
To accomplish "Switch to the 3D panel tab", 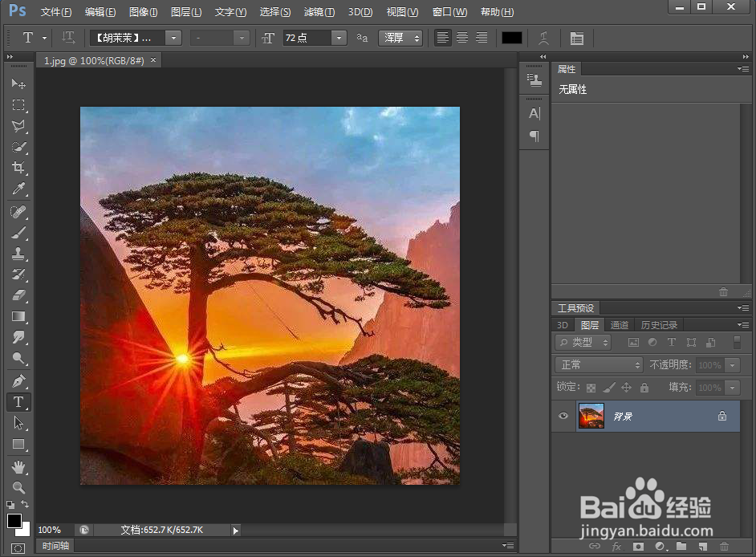I will 562,325.
